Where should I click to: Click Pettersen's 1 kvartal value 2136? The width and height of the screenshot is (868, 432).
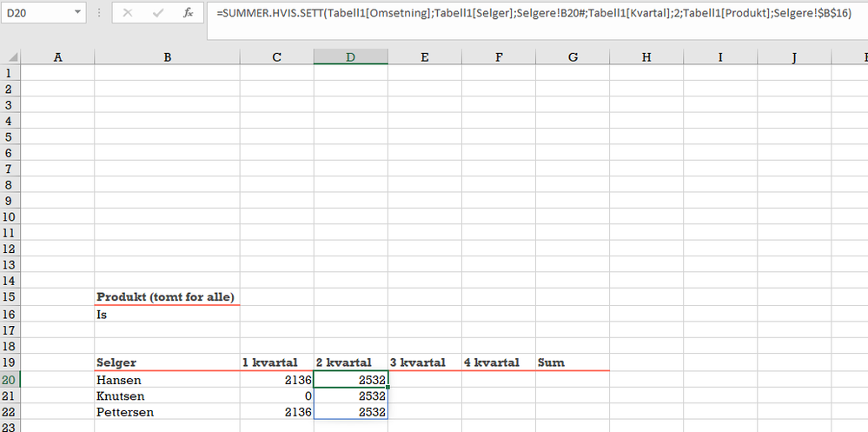(277, 412)
